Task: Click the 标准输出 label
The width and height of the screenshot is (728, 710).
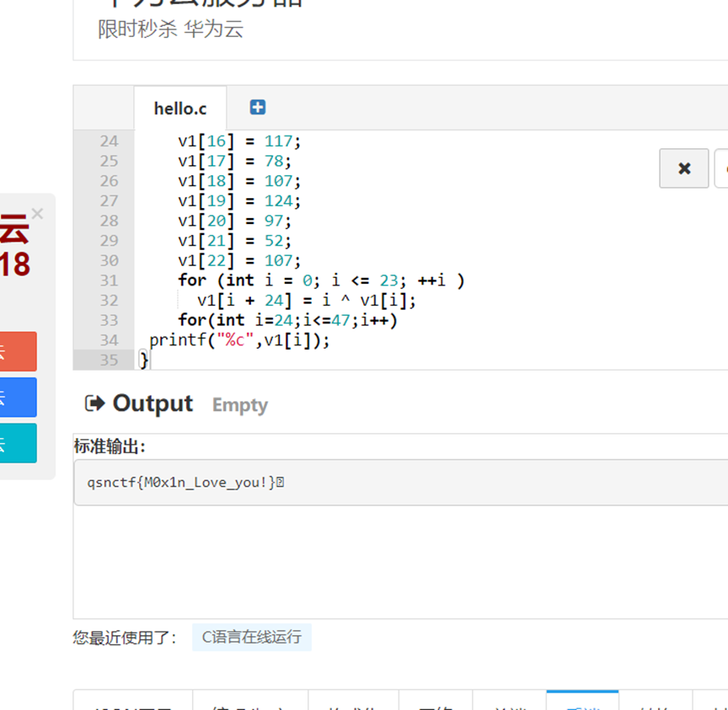Action: pyautogui.click(x=109, y=446)
